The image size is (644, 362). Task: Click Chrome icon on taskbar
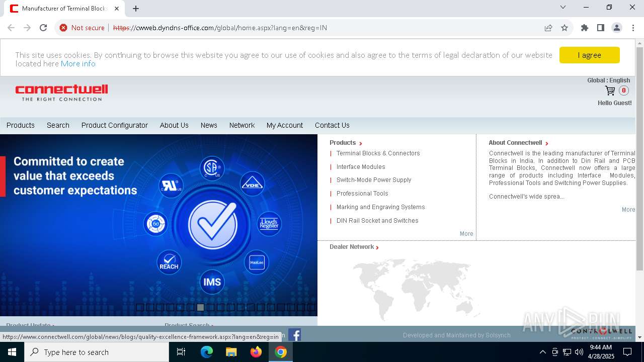click(281, 352)
